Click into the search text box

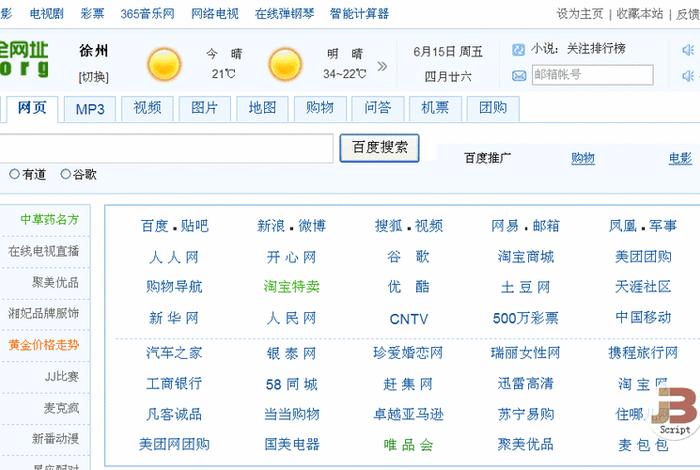tap(165, 148)
